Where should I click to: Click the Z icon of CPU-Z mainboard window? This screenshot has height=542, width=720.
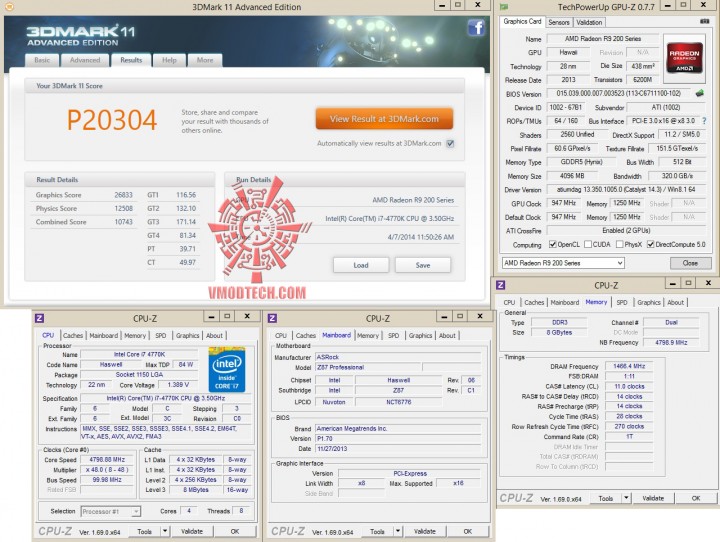tap(272, 318)
